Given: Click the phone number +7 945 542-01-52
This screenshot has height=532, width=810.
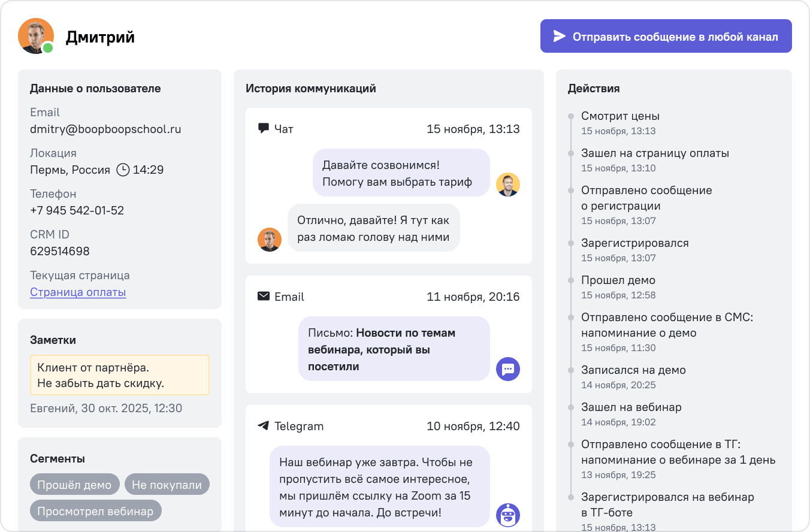Looking at the screenshot, I should point(77,210).
